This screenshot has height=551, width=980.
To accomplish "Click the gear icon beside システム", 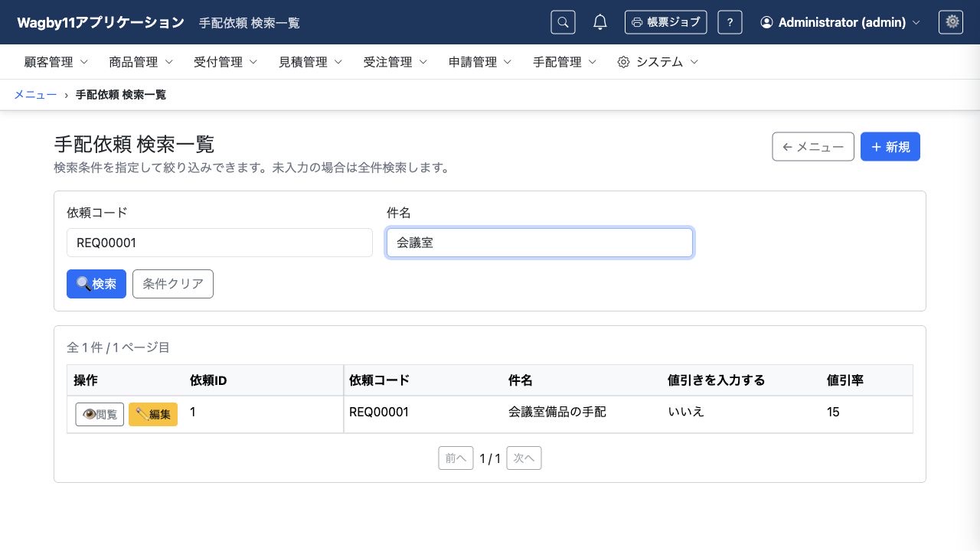I will (x=623, y=62).
